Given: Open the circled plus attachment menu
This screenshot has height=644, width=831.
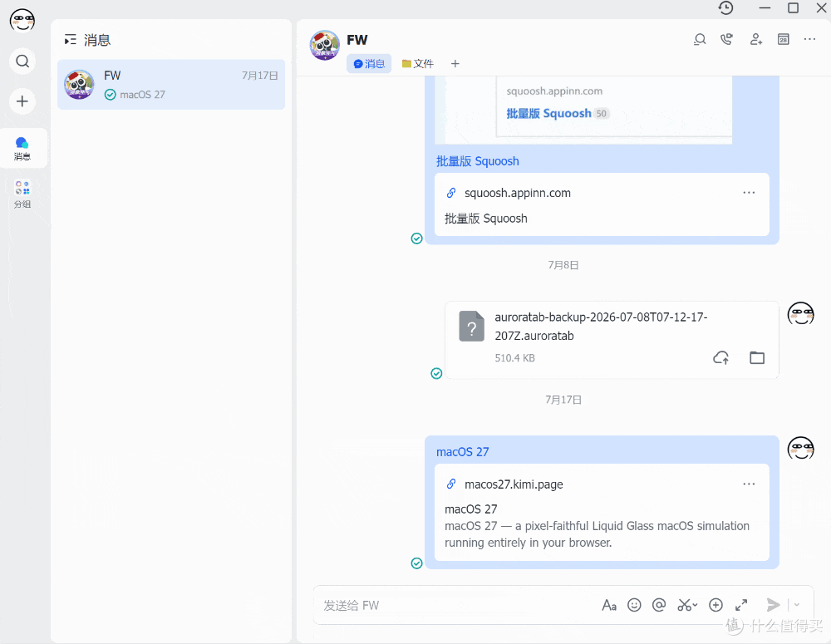Looking at the screenshot, I should point(715,605).
